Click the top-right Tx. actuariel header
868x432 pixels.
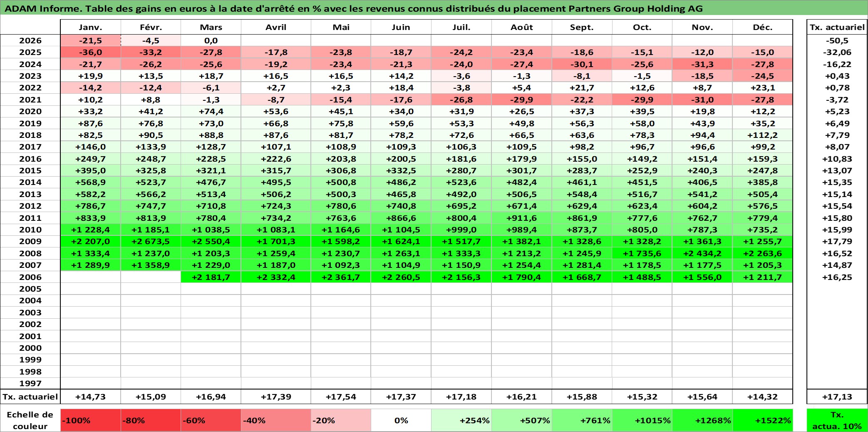[x=837, y=27]
